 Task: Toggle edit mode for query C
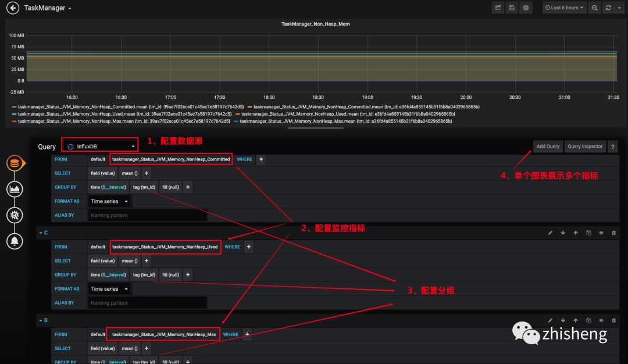point(550,233)
